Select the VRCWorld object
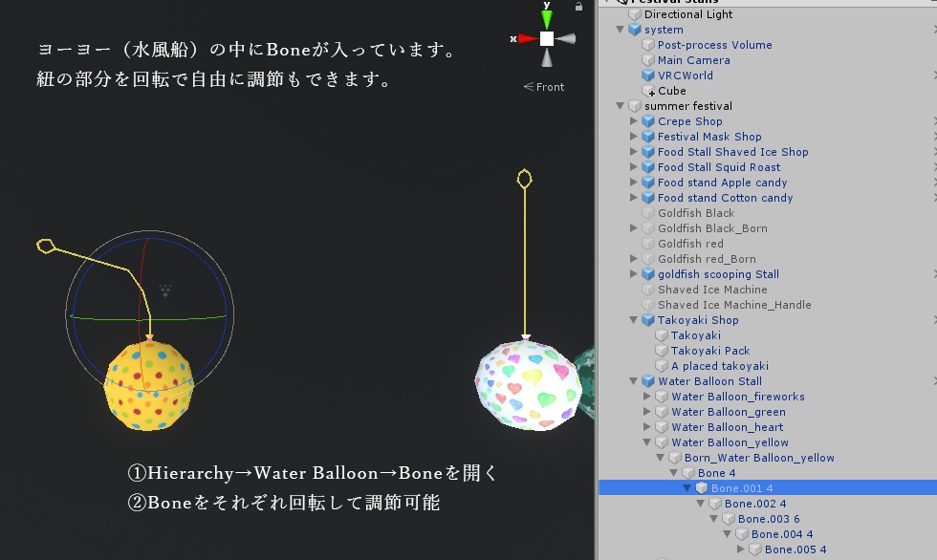The height and width of the screenshot is (560, 937). pyautogui.click(x=685, y=75)
